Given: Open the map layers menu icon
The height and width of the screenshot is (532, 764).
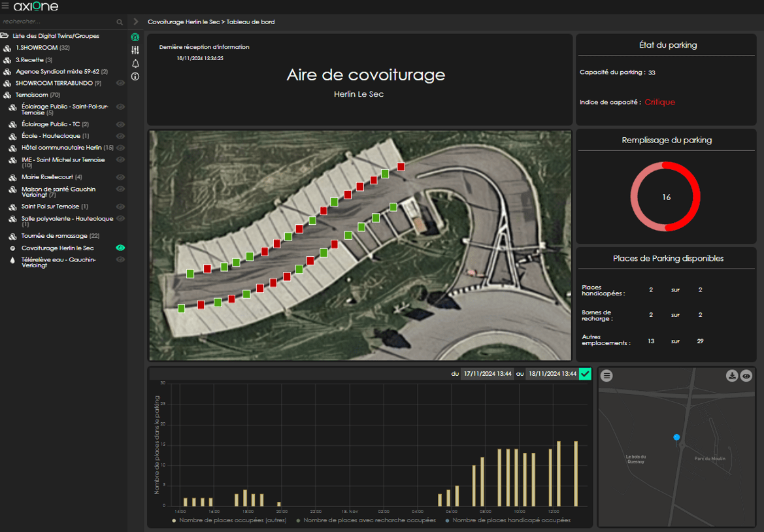Looking at the screenshot, I should click(x=607, y=376).
